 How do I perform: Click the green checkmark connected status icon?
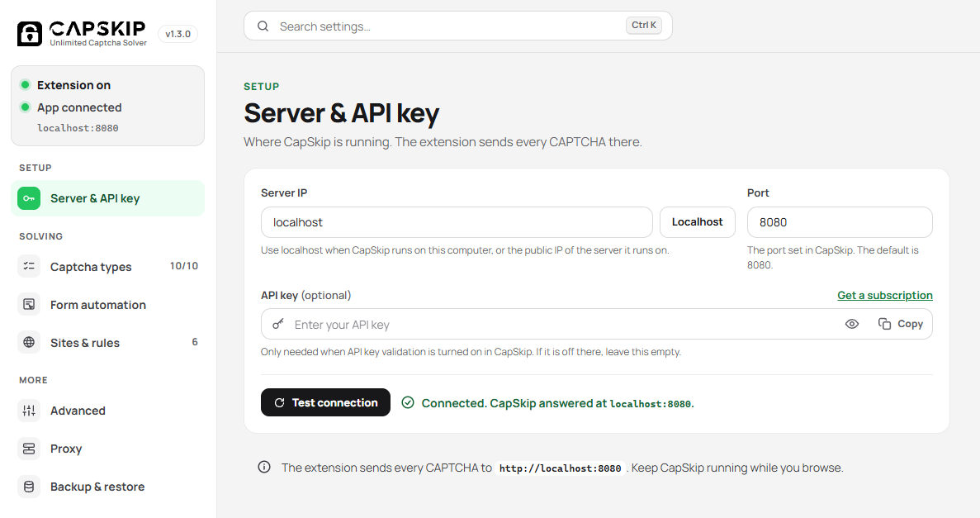click(x=408, y=402)
